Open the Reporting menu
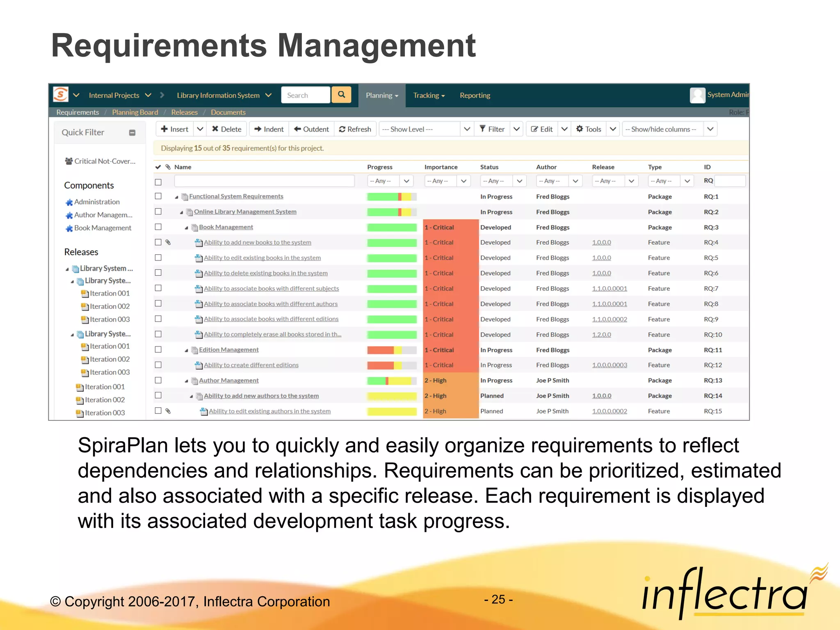 [475, 96]
